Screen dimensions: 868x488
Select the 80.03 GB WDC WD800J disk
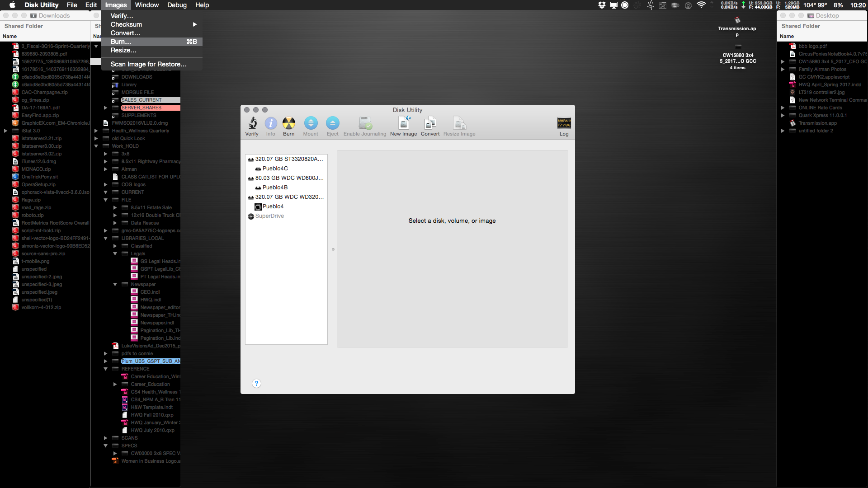[x=286, y=178]
